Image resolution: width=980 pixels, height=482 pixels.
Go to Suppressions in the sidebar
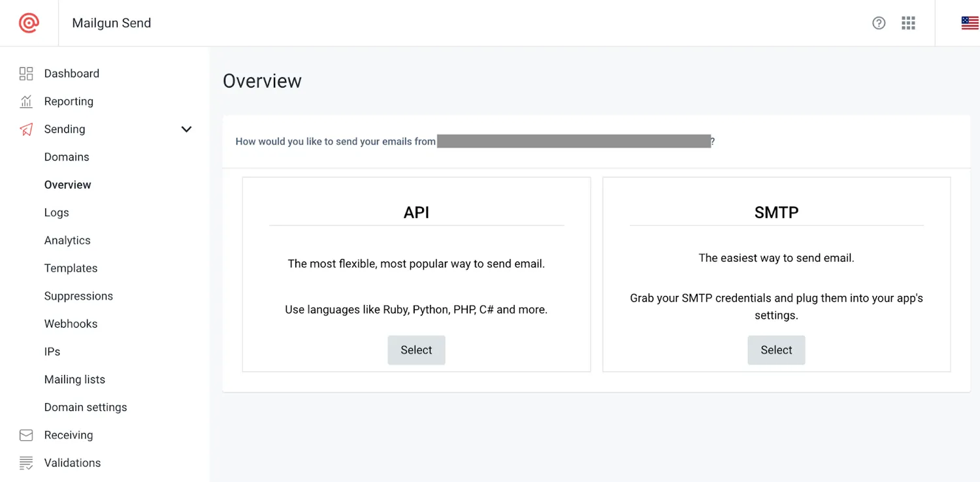(x=78, y=296)
